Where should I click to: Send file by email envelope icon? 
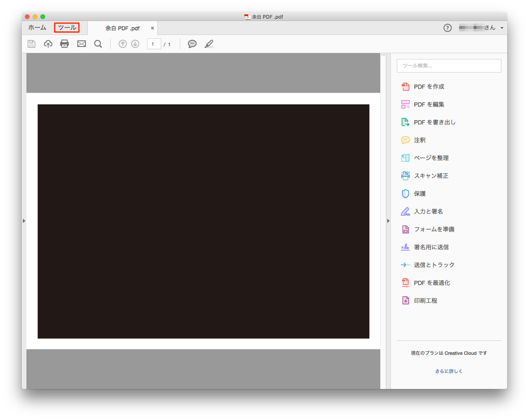coord(81,44)
